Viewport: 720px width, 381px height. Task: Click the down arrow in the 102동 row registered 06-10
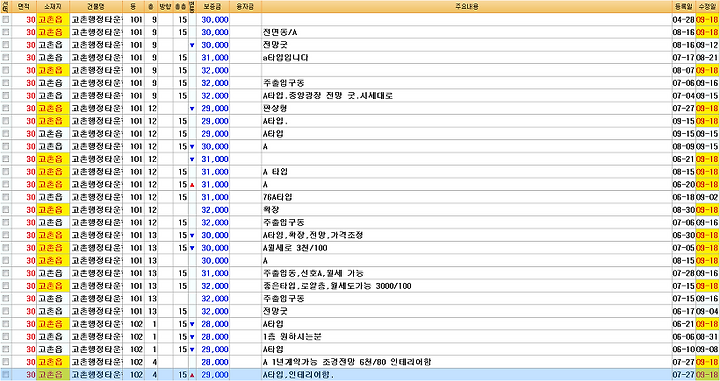tap(192, 350)
